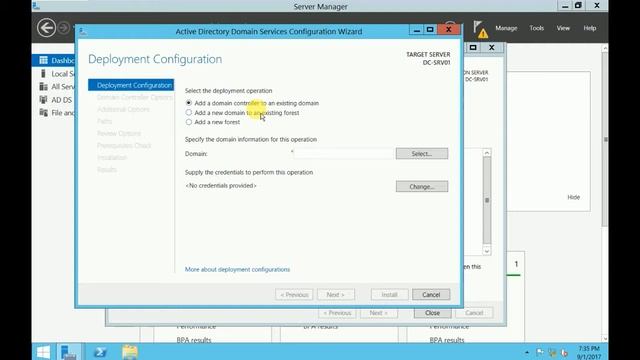Select Deployment Configuration wizard step
Image resolution: width=640 pixels, height=360 pixels.
coord(131,85)
